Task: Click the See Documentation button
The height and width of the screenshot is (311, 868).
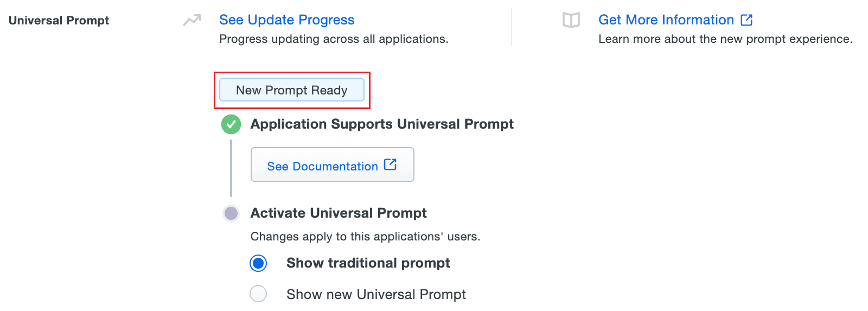Action: (x=332, y=164)
